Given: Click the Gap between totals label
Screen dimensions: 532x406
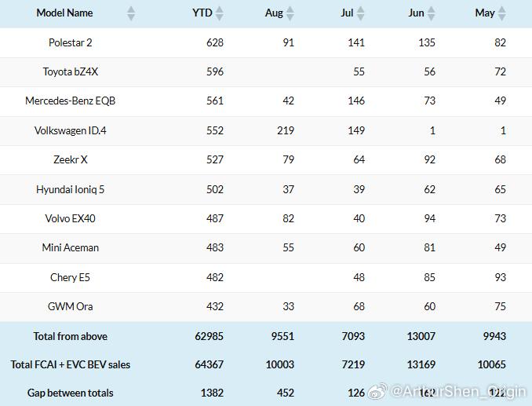Looking at the screenshot, I should click(x=71, y=393).
